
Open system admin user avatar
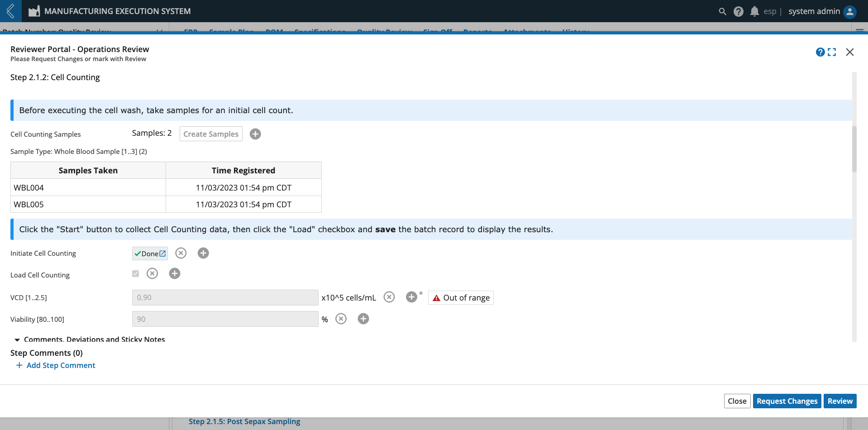[850, 11]
